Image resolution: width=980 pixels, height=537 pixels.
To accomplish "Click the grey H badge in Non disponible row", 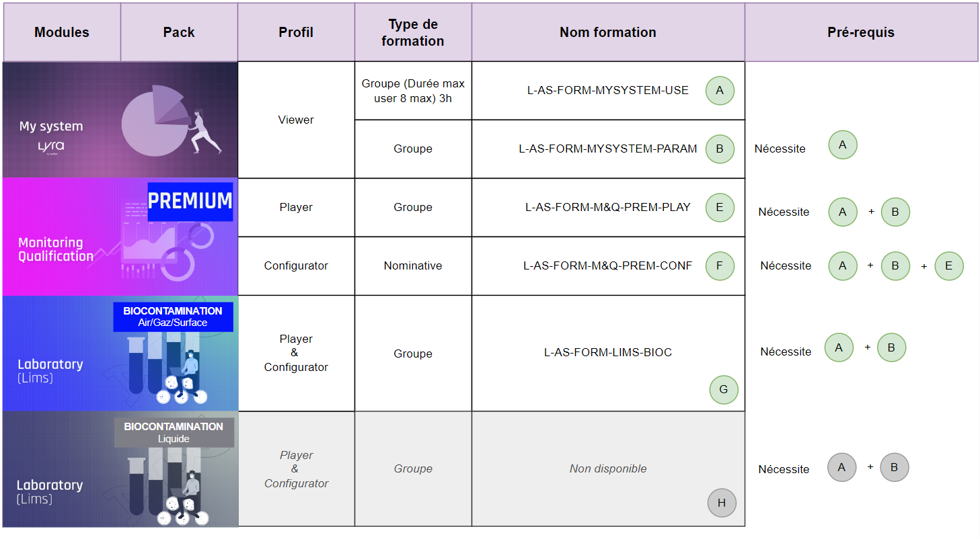I will [x=722, y=503].
